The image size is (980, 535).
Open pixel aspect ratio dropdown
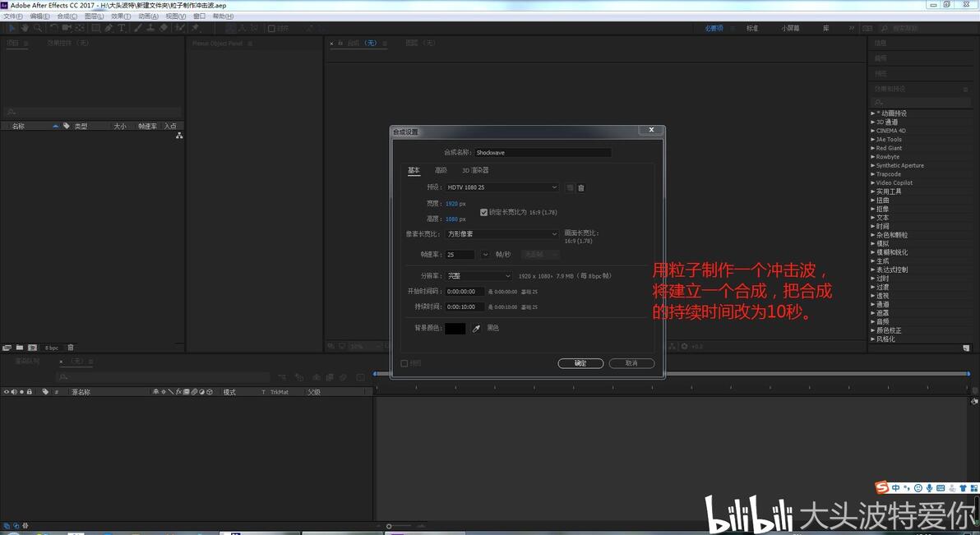click(502, 233)
